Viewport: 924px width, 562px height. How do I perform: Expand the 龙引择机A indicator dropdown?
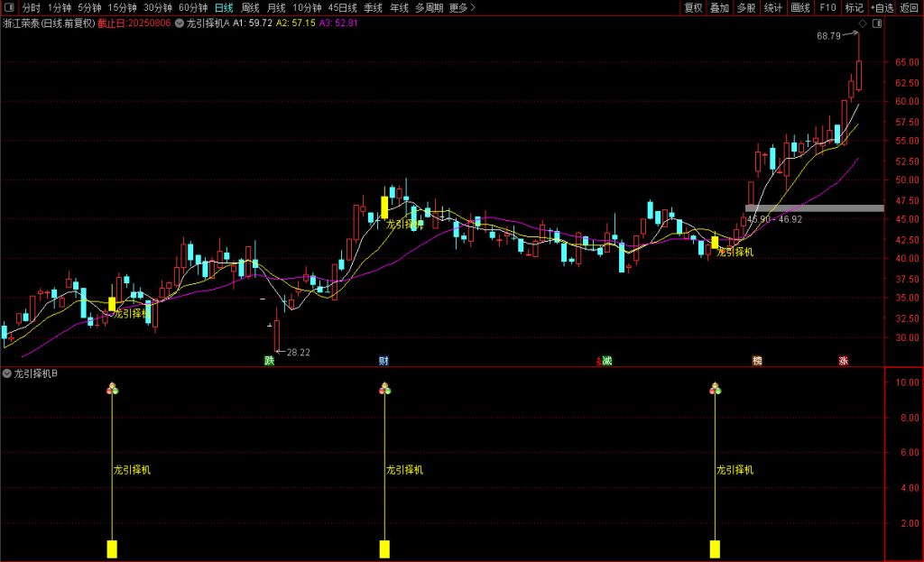click(180, 23)
